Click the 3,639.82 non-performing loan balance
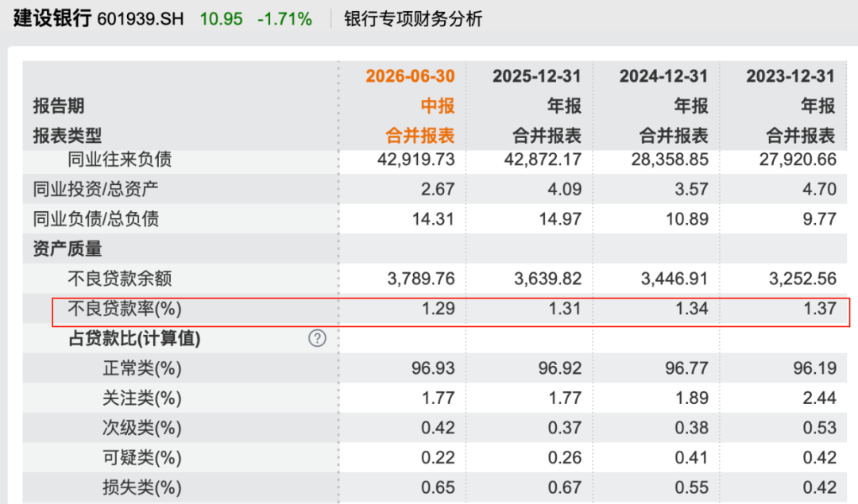Viewport: 858px width, 504px height. coord(547,279)
